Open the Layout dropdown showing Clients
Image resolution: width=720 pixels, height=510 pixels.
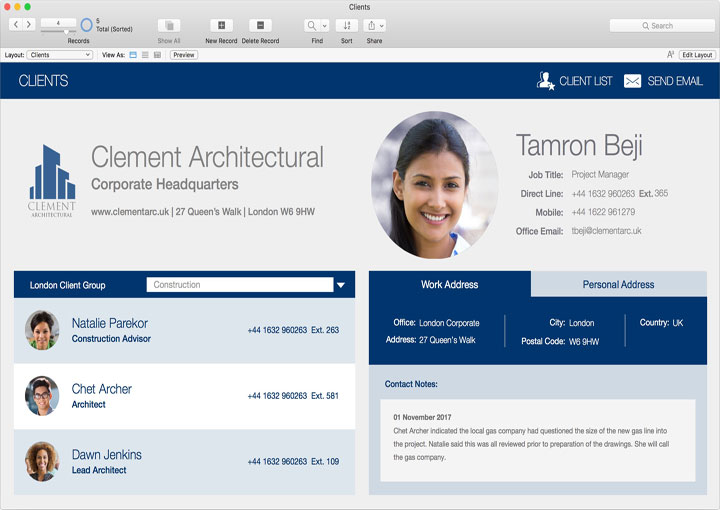click(60, 55)
